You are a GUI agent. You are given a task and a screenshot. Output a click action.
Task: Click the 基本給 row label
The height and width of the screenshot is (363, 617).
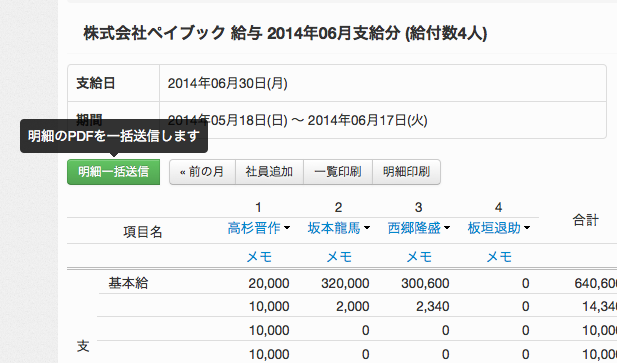(x=128, y=283)
